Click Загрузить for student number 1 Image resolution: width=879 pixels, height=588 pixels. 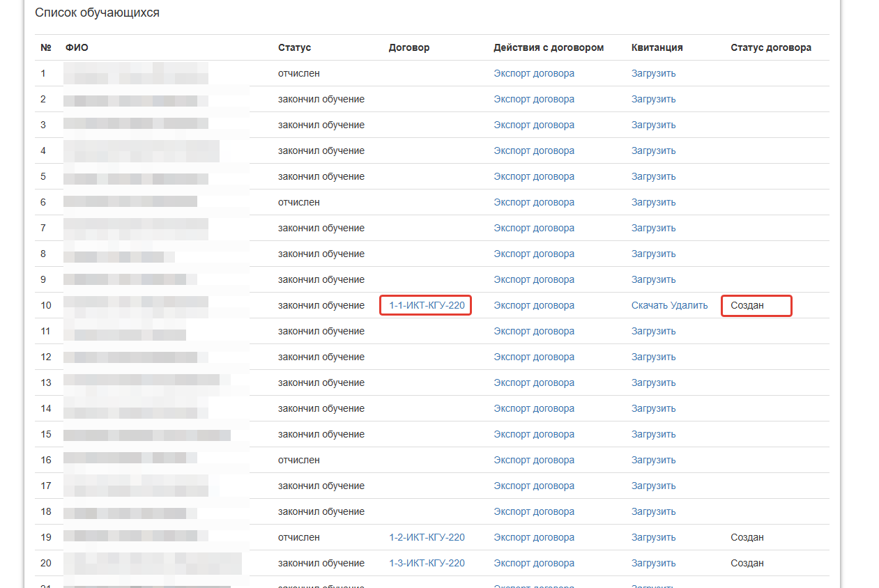point(653,73)
